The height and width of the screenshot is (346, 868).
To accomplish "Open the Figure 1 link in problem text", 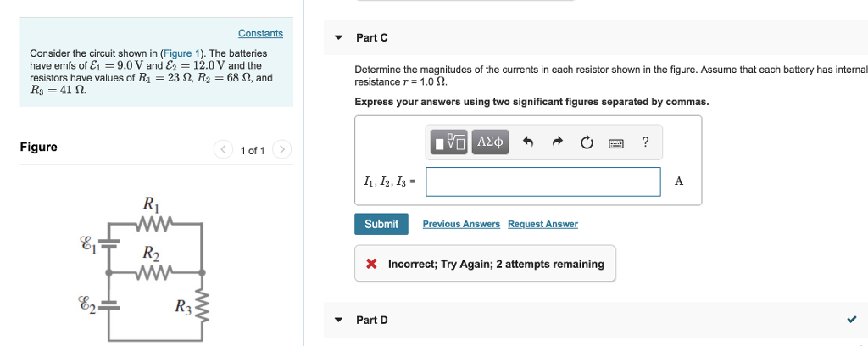I will [181, 53].
